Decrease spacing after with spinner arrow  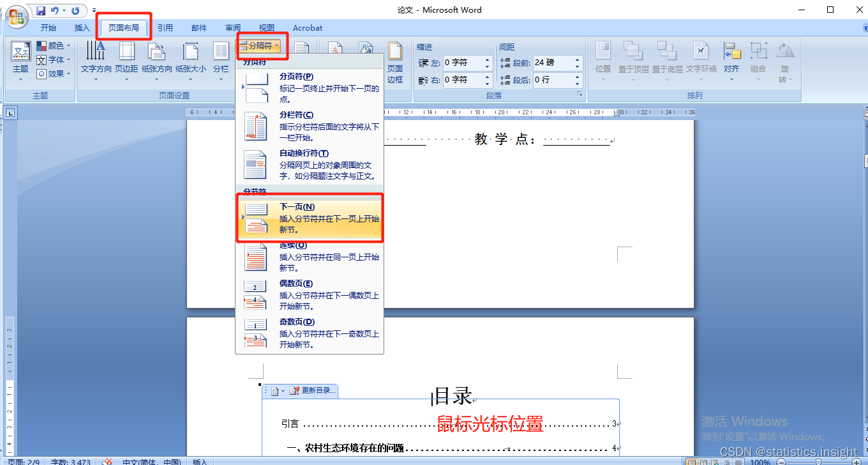tap(578, 84)
